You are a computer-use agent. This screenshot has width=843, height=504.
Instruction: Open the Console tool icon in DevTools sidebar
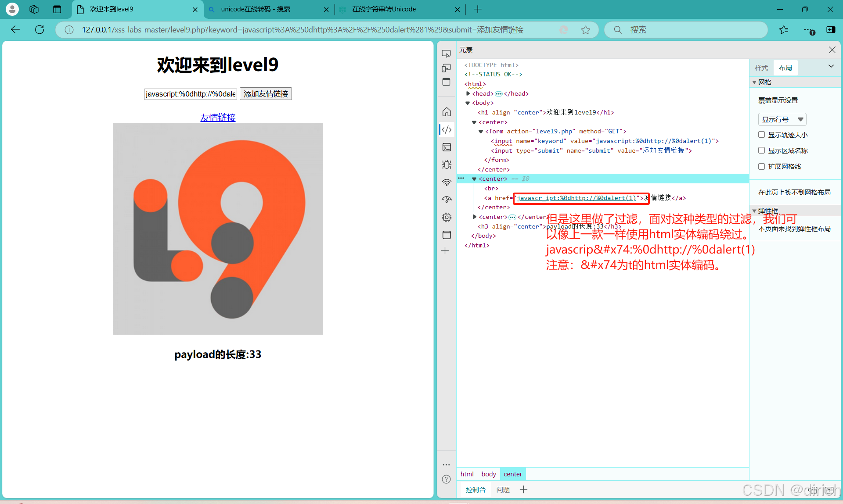447,147
